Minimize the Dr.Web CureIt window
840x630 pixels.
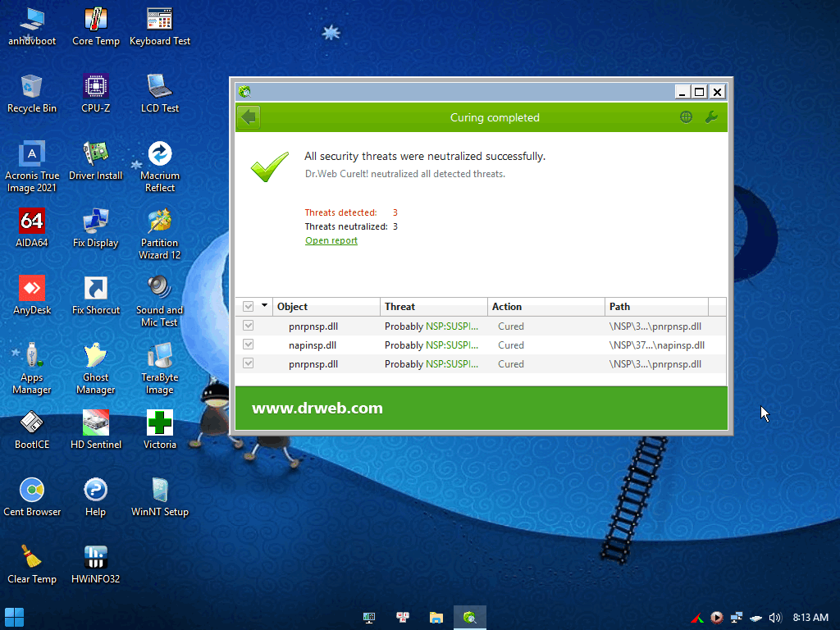pos(682,92)
